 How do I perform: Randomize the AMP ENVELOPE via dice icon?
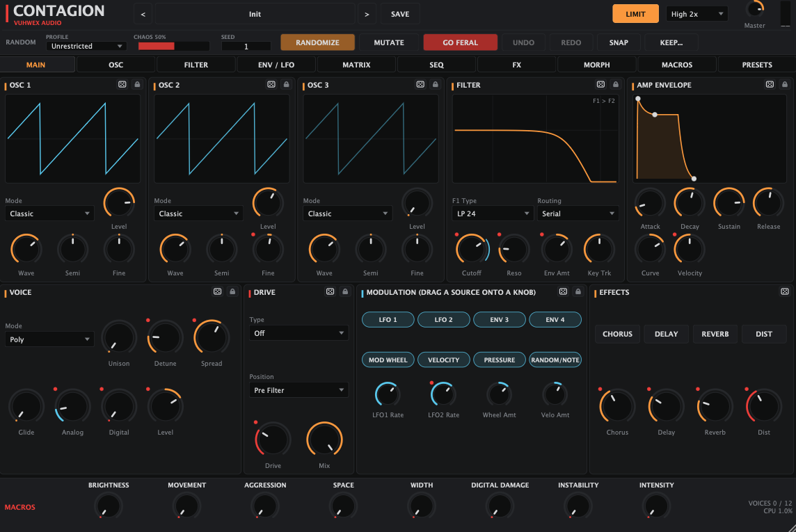tap(770, 85)
